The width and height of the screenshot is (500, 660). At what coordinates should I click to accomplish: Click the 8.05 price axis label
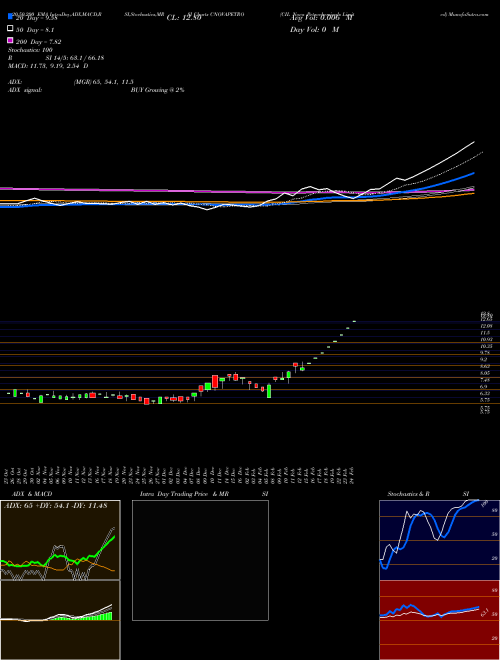tap(485, 373)
